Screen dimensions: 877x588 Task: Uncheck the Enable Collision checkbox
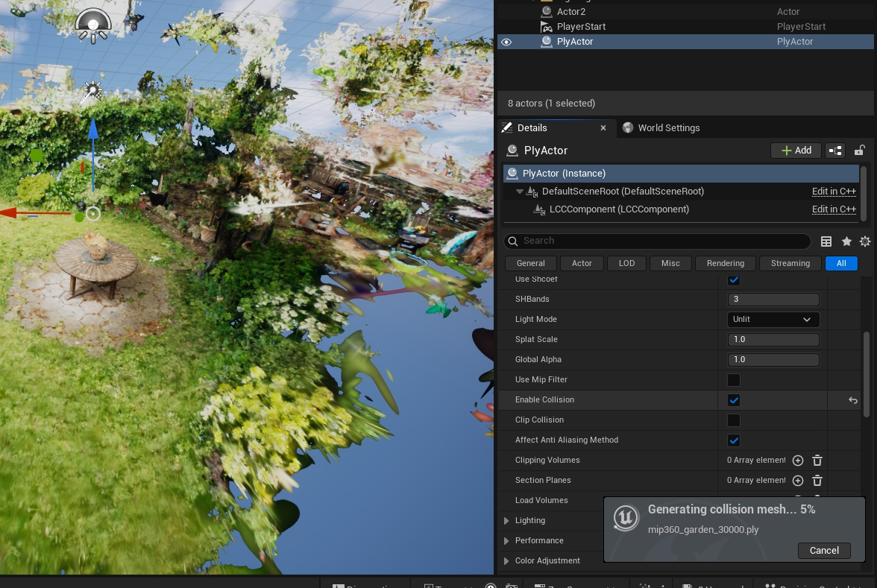pos(734,400)
